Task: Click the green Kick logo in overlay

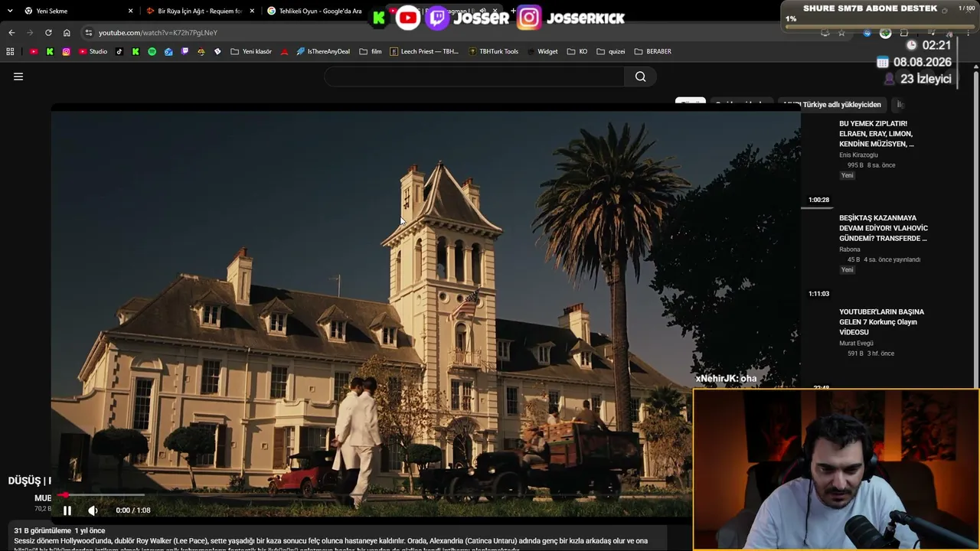Action: click(x=379, y=18)
